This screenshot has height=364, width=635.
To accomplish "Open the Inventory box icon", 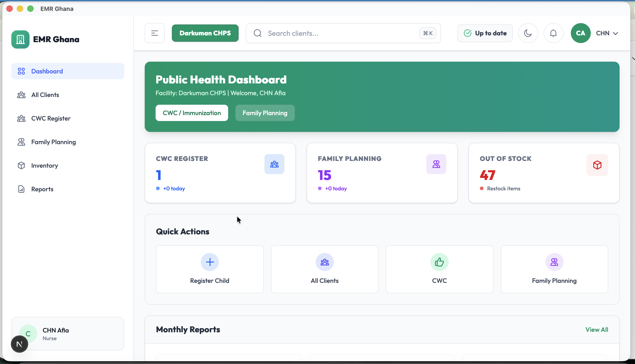I will [x=21, y=165].
